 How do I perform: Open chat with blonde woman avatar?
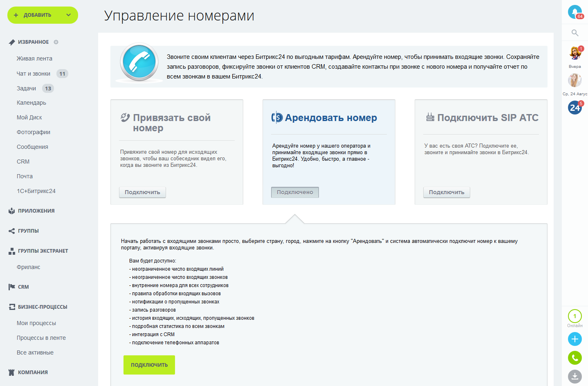point(575,80)
